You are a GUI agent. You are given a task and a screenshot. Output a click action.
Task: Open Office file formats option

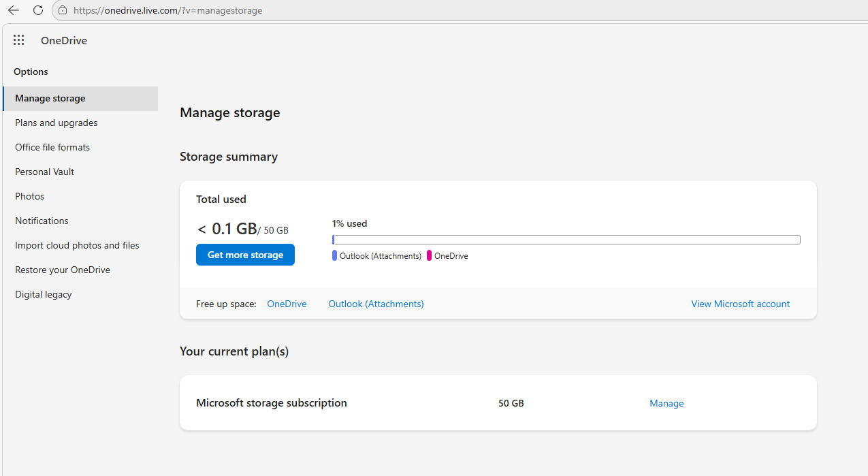pyautogui.click(x=52, y=147)
